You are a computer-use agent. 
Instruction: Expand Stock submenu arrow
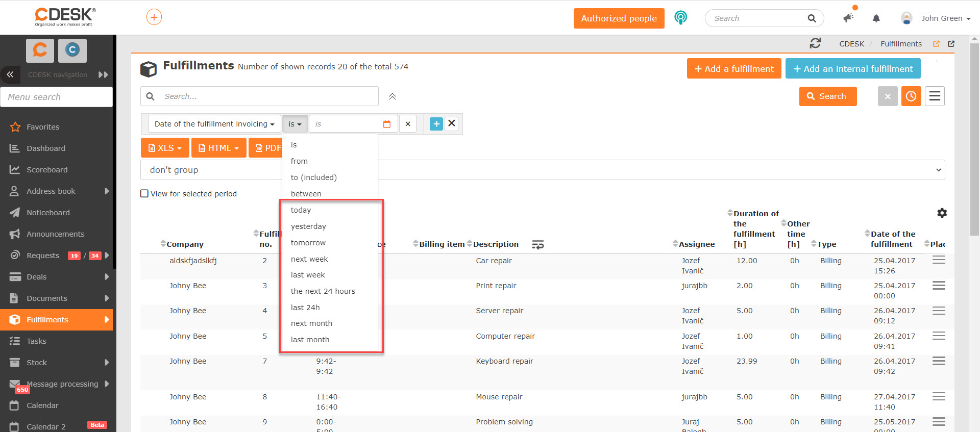point(107,363)
